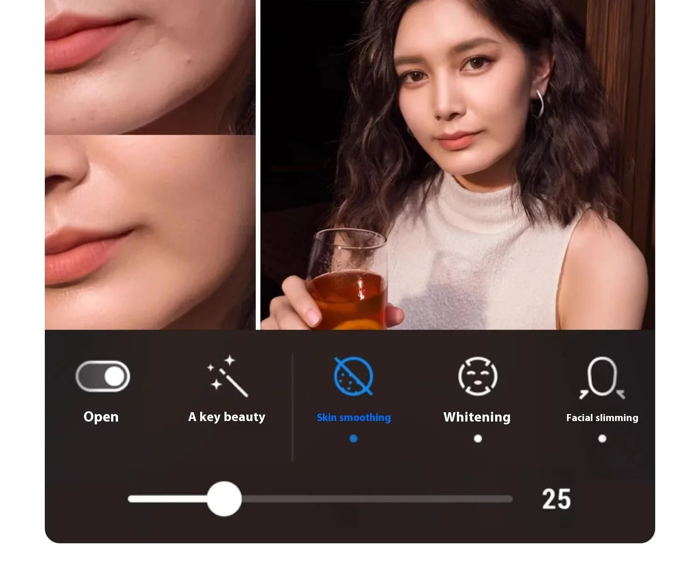Click the A key beauty label
This screenshot has width=700, height=588.
pos(227,417)
